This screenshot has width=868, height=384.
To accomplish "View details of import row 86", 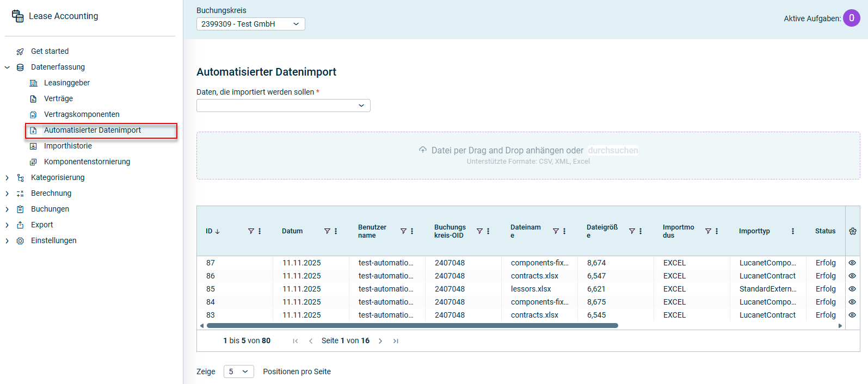I will click(852, 276).
